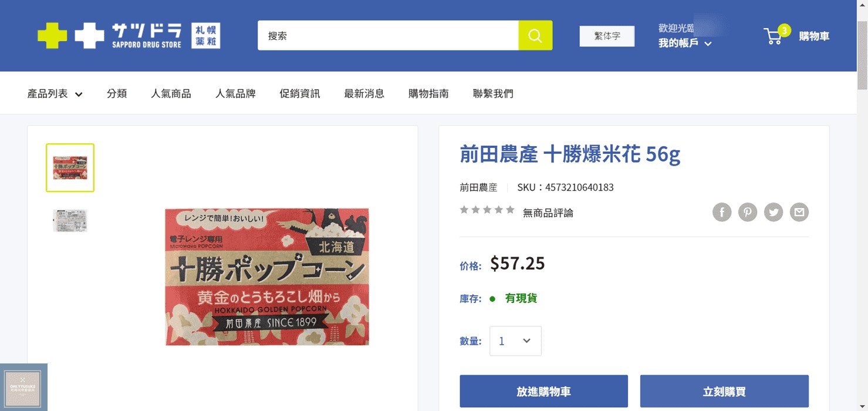Visit the 購物指南 shopping guide

[428, 93]
